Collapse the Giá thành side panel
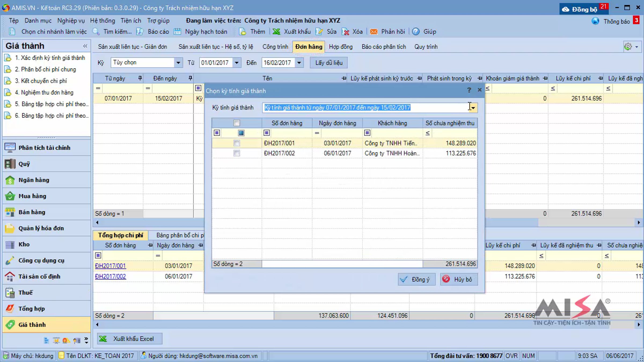644x362 pixels. tap(85, 46)
